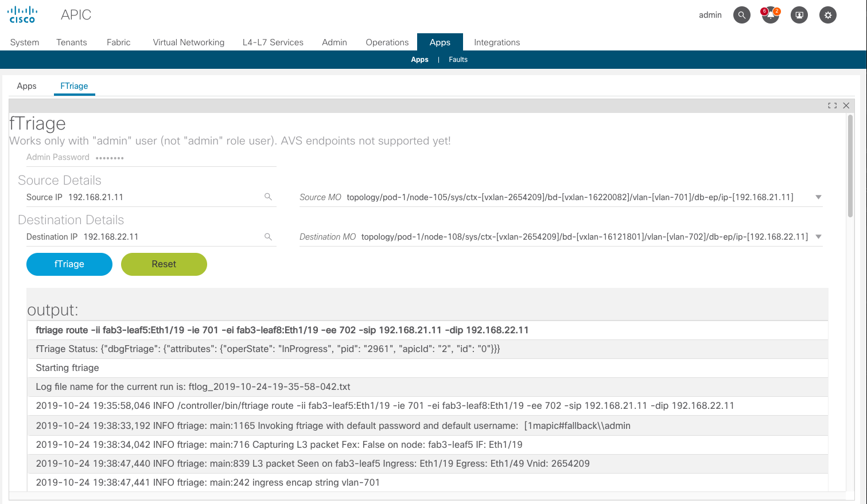Click the user profile screen icon

[799, 15]
